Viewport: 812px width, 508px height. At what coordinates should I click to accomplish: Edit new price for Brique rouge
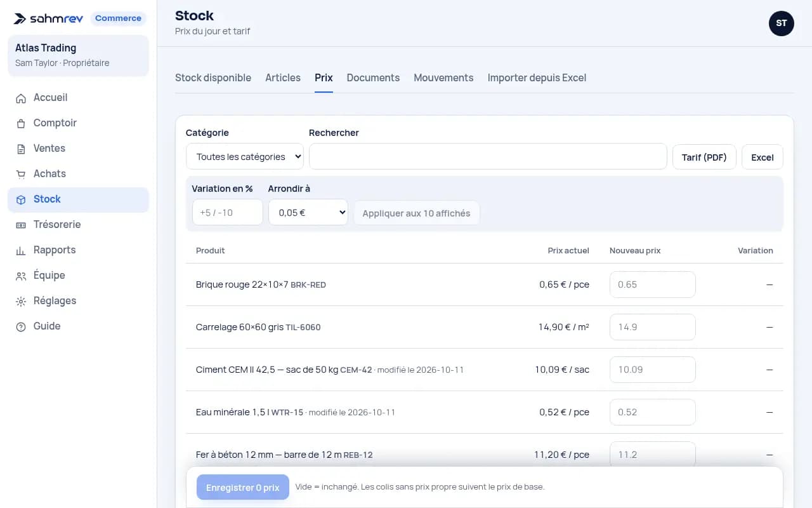(653, 284)
